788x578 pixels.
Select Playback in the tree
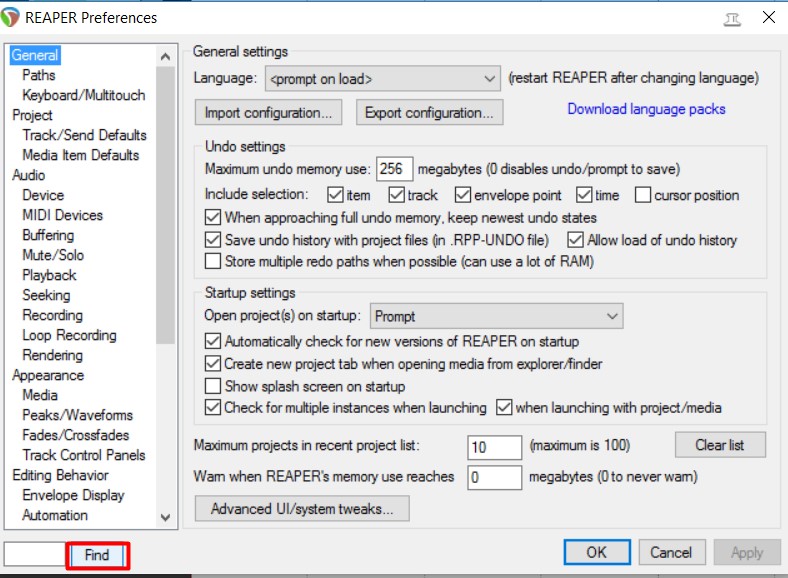tap(49, 275)
